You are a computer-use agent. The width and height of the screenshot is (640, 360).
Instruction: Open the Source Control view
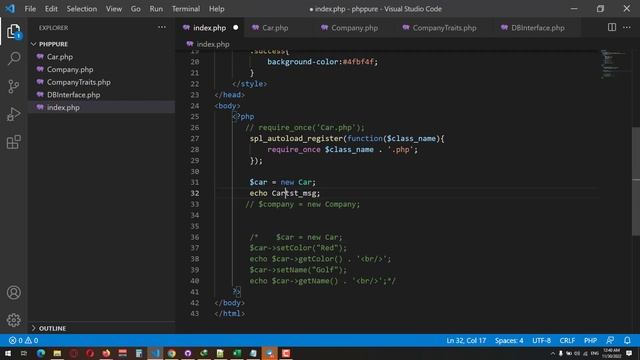point(13,86)
